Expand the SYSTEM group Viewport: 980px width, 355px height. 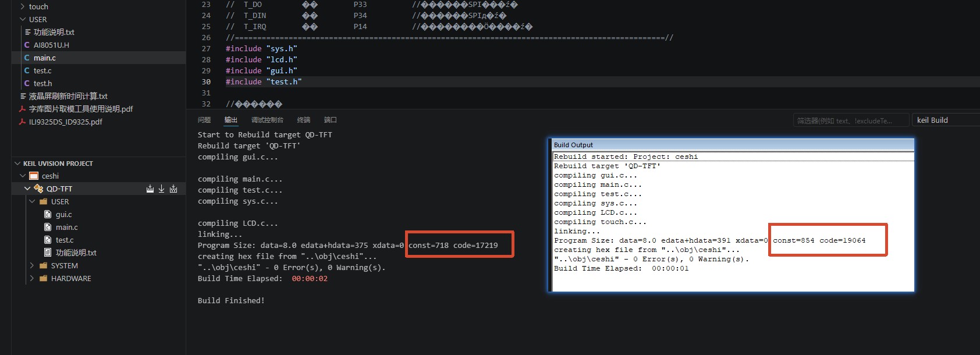click(32, 265)
